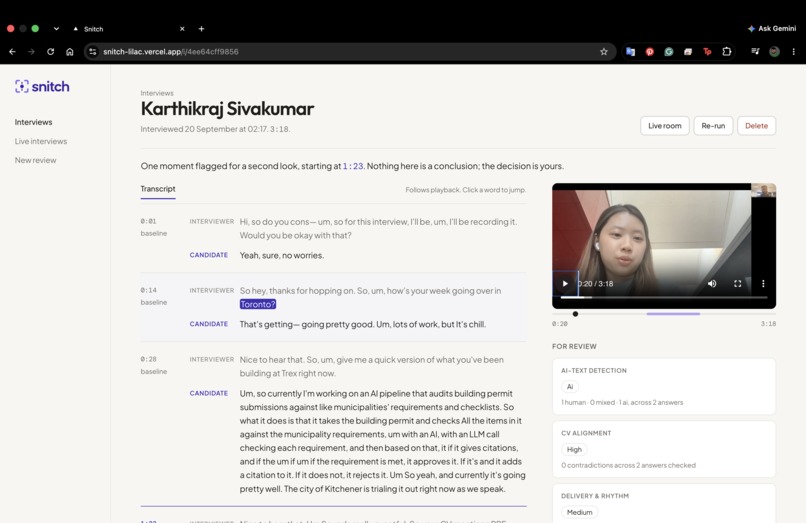This screenshot has width=806, height=523.
Task: Click the Medium tag under Delivery & Rhythm
Action: 579,512
